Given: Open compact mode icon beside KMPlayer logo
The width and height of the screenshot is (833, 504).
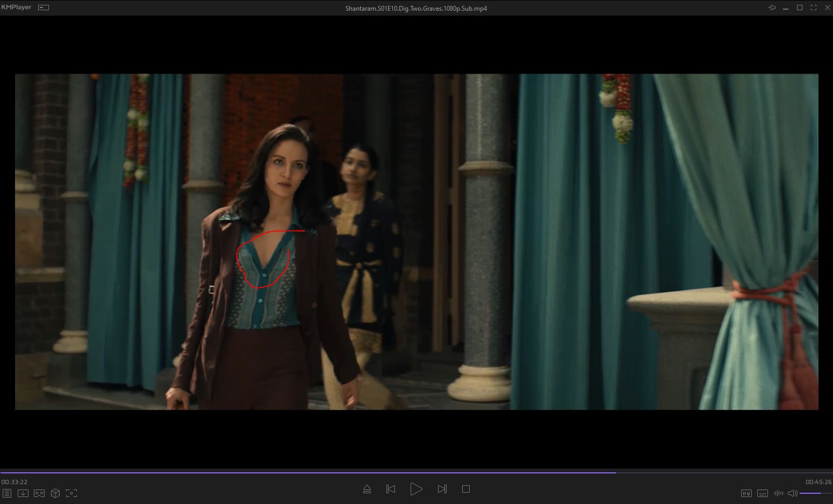Looking at the screenshot, I should 44,8.
